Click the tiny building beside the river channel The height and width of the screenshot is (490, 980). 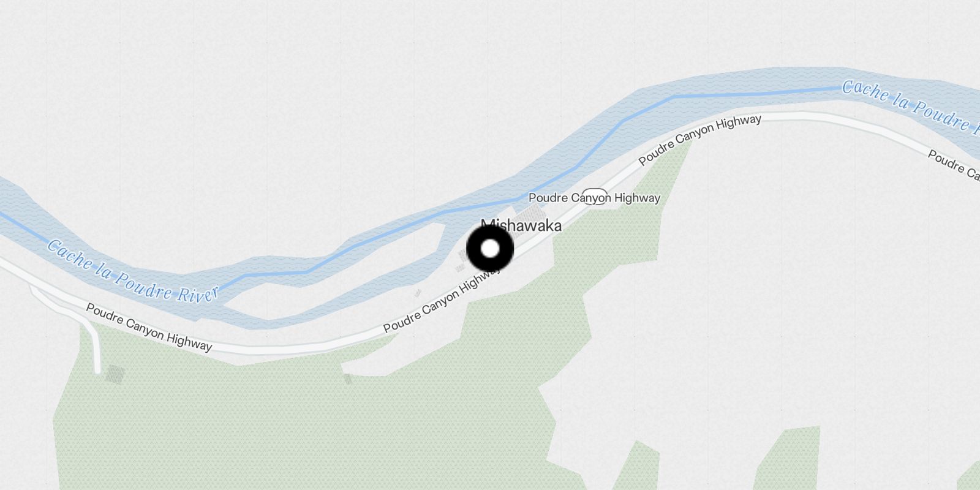(x=418, y=293)
